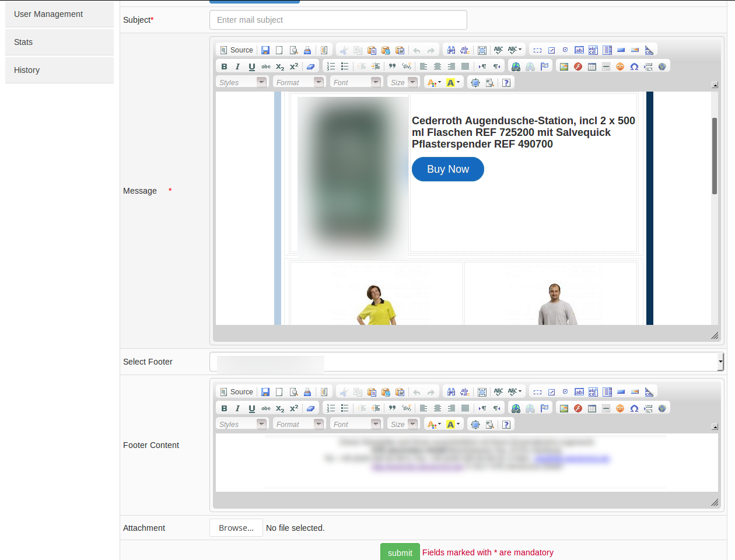Open Preview from the Message editor toolbar

tap(293, 50)
